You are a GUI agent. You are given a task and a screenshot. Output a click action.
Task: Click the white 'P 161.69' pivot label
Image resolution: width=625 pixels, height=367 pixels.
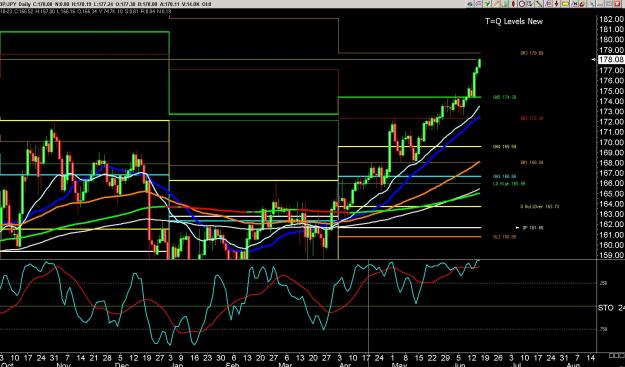point(533,228)
